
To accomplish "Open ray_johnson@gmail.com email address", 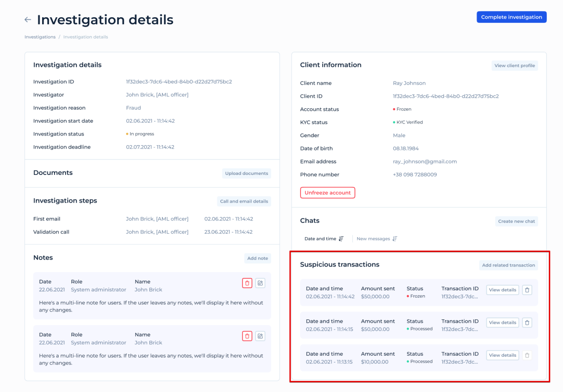I will coord(425,161).
